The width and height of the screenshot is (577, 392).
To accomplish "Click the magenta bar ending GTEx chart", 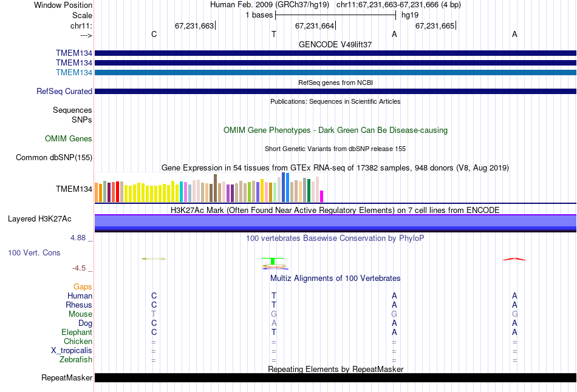I will point(322,197).
